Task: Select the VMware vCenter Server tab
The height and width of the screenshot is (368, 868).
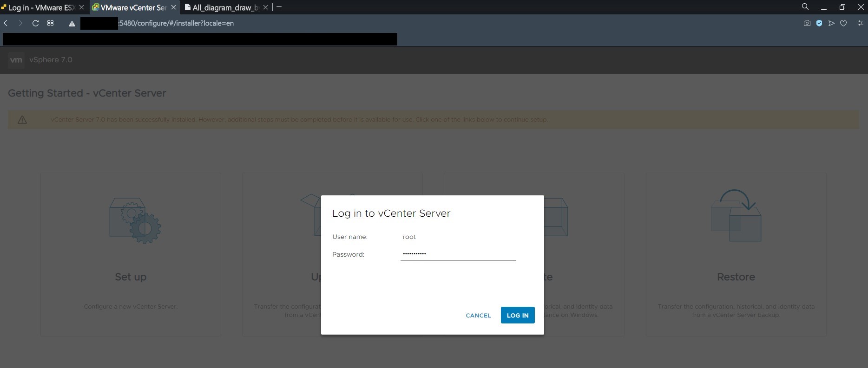Action: [x=134, y=7]
